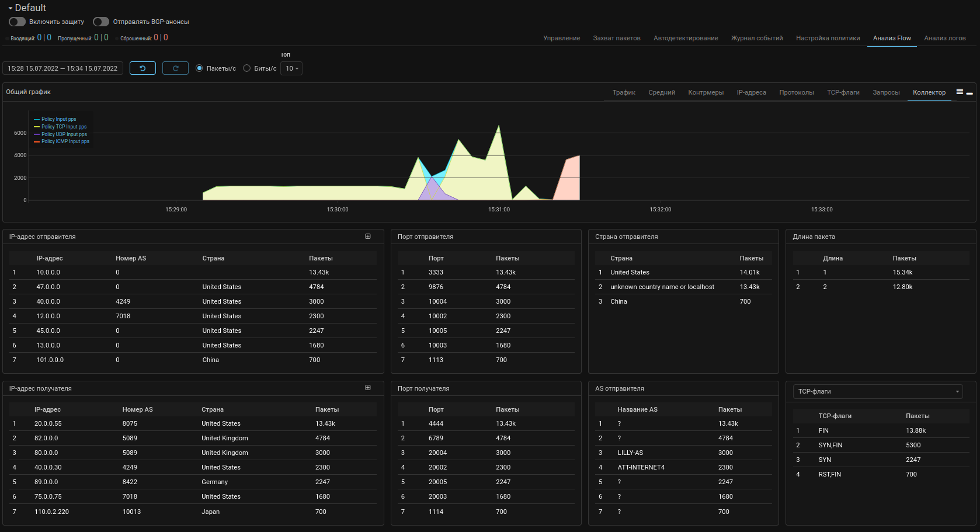Enable the Включить защиту switch

click(x=18, y=22)
